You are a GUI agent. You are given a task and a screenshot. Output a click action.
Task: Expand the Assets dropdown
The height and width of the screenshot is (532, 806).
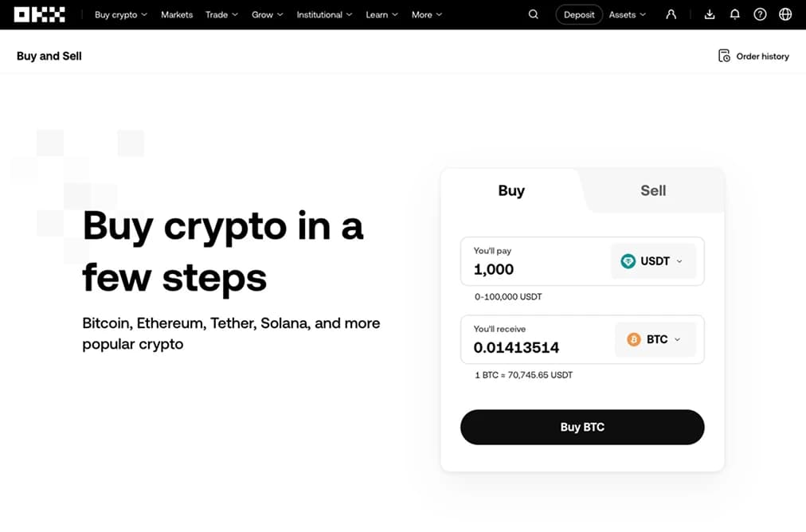pyautogui.click(x=628, y=14)
